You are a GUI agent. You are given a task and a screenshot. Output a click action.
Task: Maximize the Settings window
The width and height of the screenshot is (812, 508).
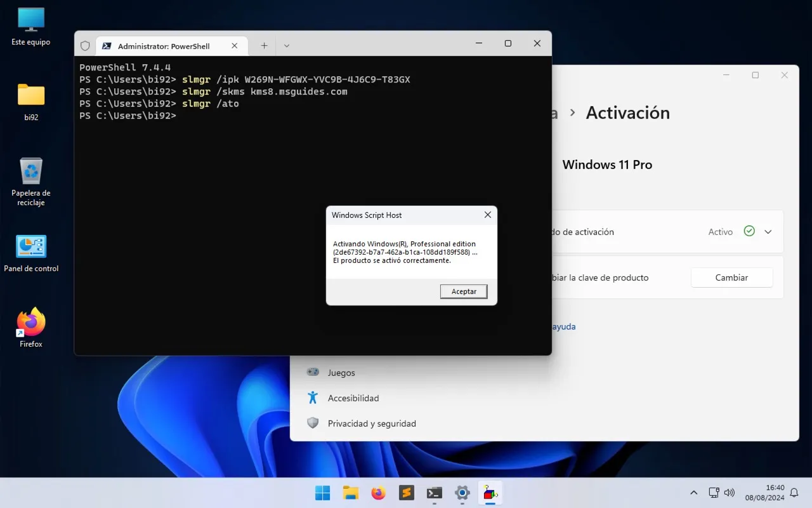coord(755,75)
